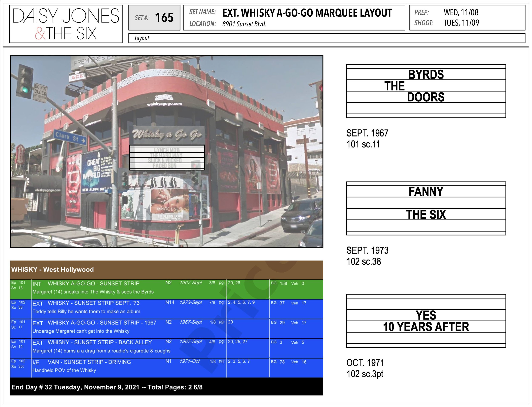
Task: Click the SEPT. 1973 caption
Action: [367, 250]
